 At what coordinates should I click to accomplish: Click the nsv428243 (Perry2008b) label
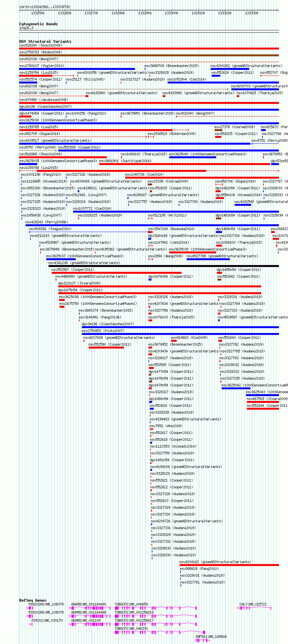pyautogui.click(x=47, y=222)
